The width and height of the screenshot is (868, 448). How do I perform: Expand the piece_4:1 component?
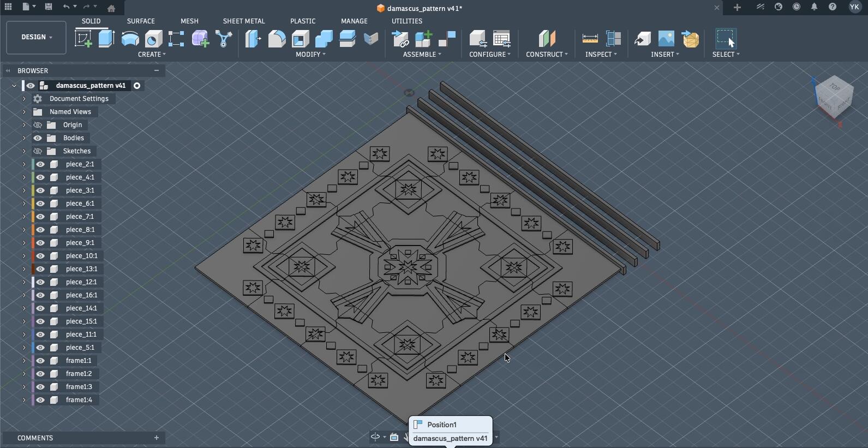click(x=24, y=177)
